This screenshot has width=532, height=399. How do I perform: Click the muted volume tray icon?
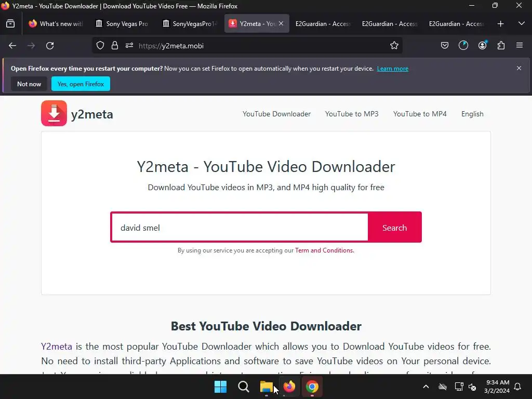(x=472, y=387)
